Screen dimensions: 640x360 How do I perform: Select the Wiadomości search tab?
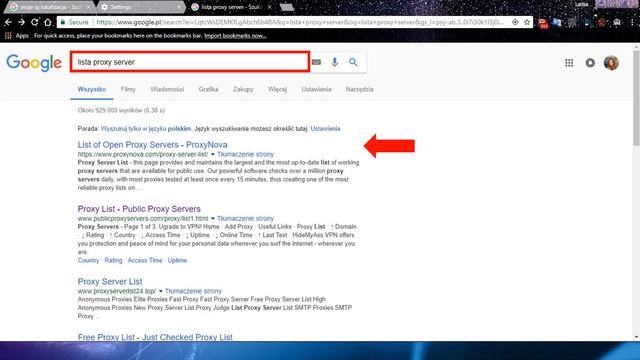(167, 89)
